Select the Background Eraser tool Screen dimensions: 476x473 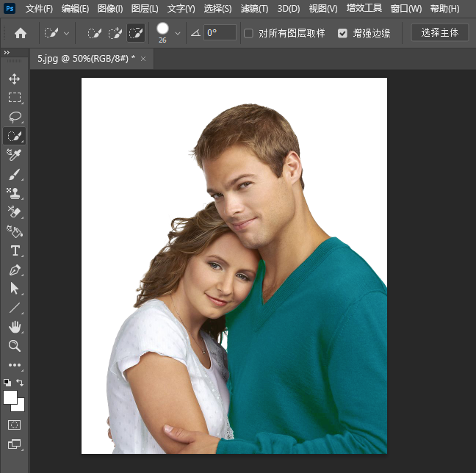pyautogui.click(x=14, y=212)
